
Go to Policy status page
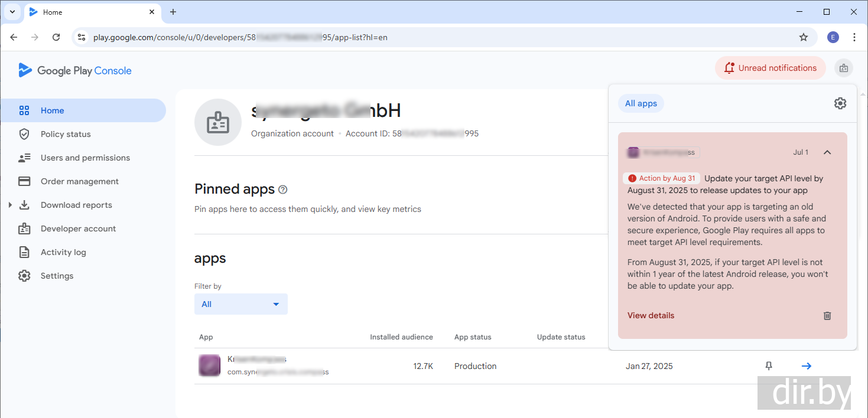(66, 134)
